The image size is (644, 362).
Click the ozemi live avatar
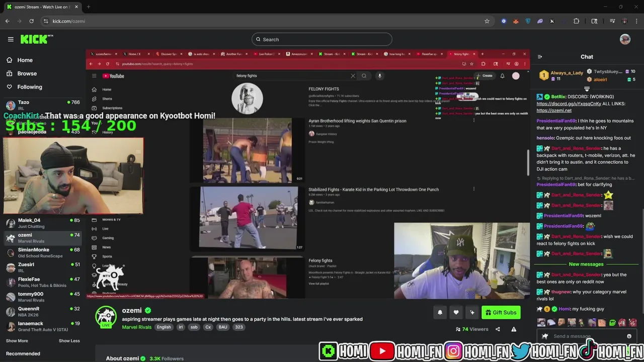click(106, 317)
